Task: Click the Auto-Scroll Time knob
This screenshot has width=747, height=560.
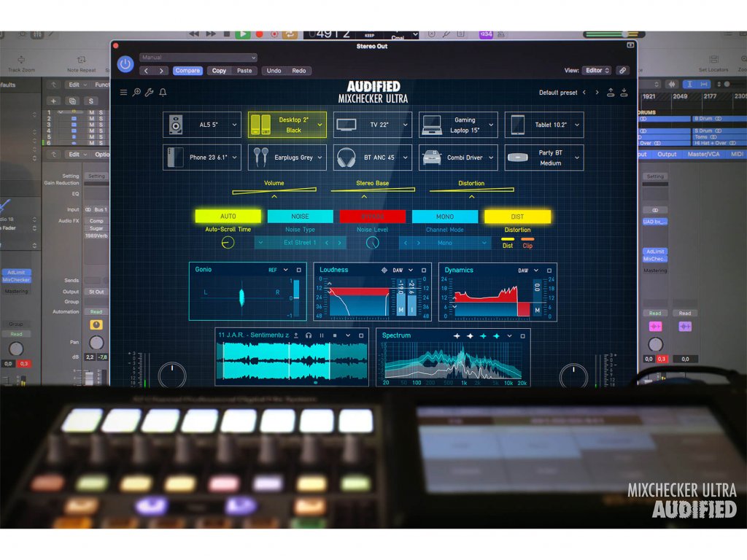Action: 228,242
